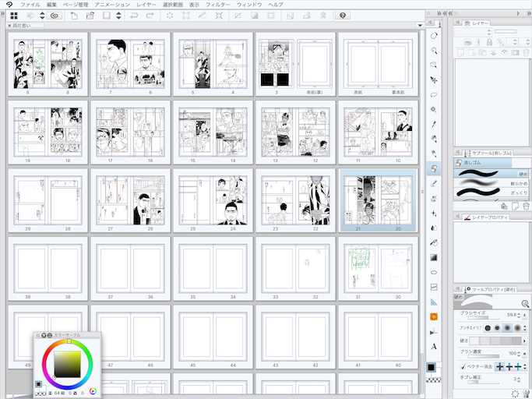
Task: Open the ファイル menu
Action: pos(30,5)
